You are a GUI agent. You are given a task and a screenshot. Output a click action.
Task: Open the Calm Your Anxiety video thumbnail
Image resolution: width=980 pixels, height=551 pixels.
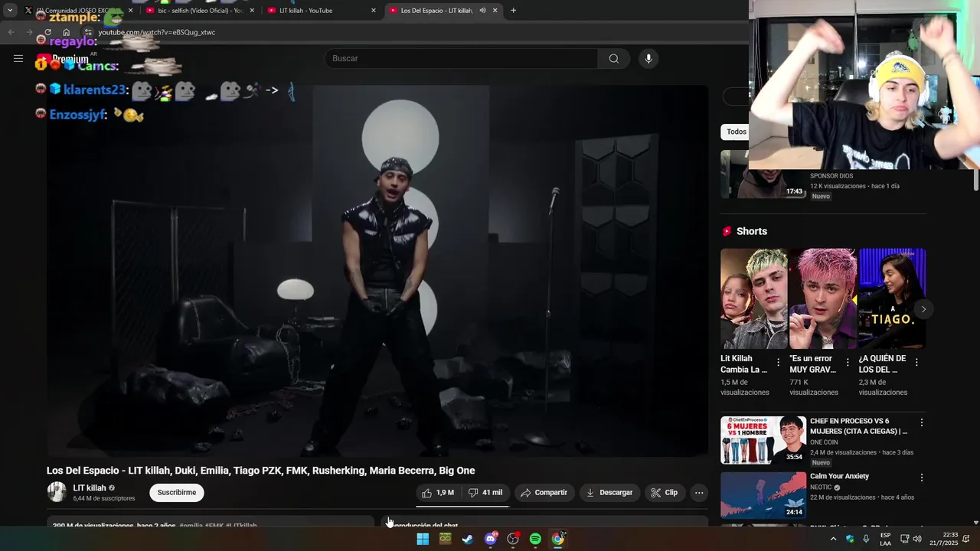click(763, 495)
